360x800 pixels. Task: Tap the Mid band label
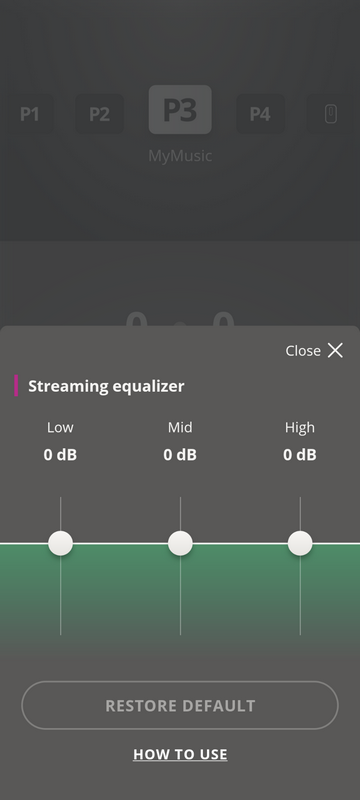pos(180,428)
